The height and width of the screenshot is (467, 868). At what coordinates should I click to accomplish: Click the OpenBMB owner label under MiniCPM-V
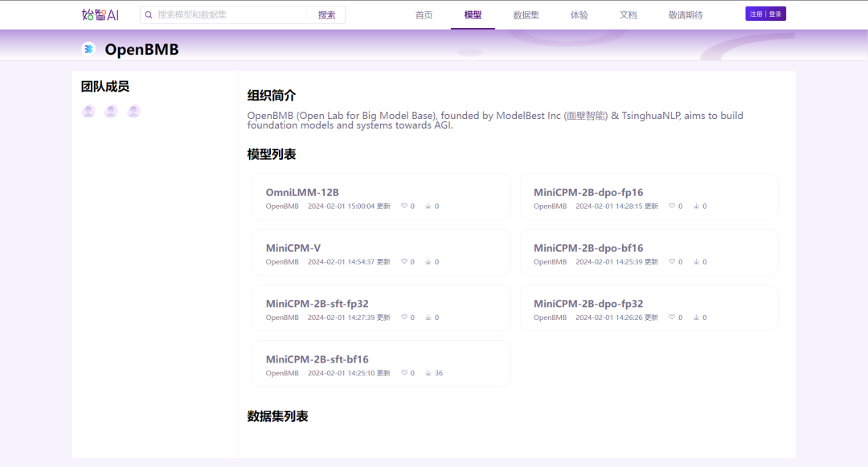click(282, 262)
